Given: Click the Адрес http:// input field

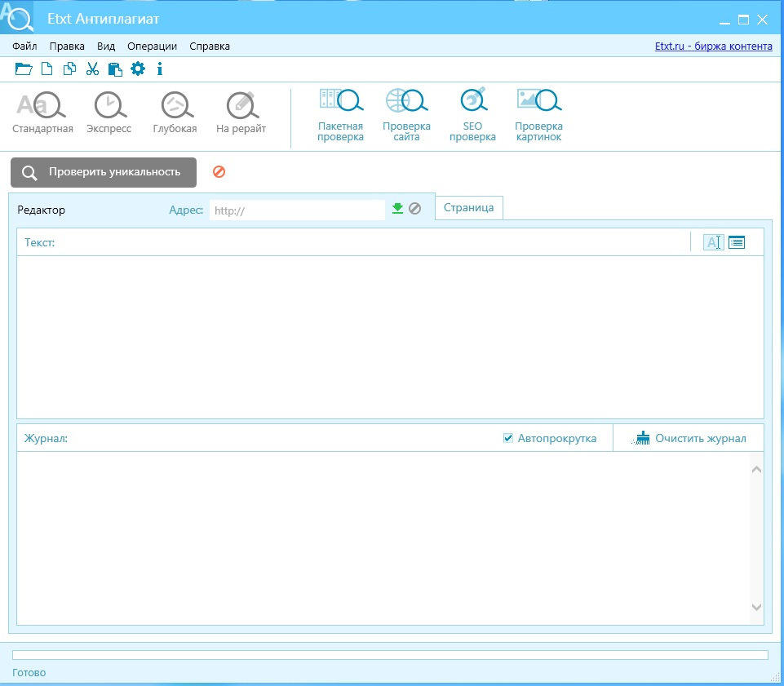Looking at the screenshot, I should 297,210.
